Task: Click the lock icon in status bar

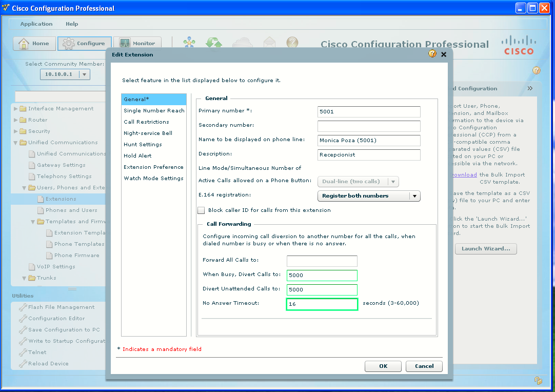Action: tap(538, 381)
